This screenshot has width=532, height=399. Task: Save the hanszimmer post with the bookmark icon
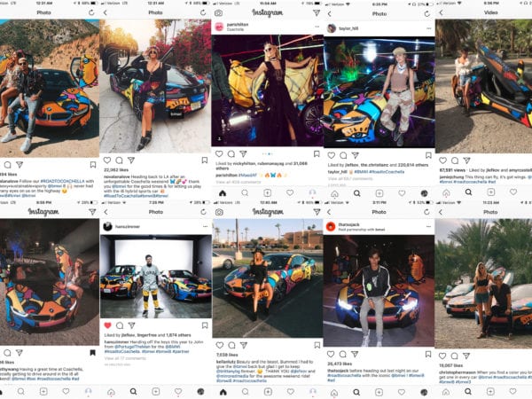pos(205,325)
